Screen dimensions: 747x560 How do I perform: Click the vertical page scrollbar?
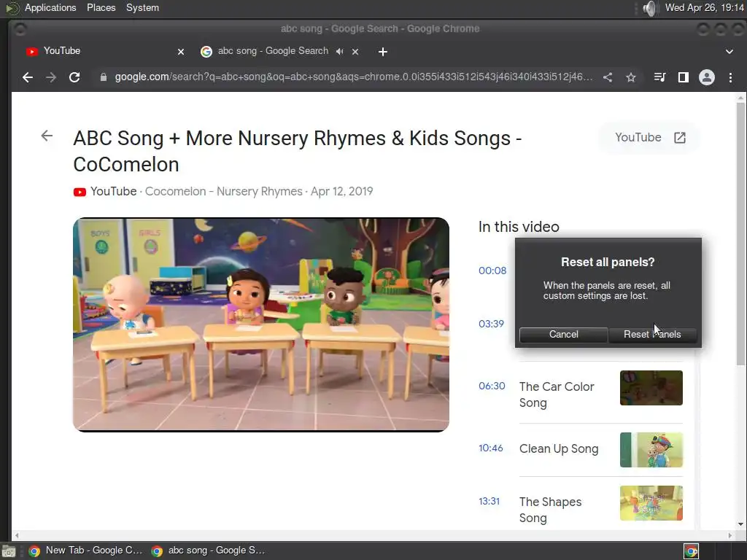click(x=740, y=235)
